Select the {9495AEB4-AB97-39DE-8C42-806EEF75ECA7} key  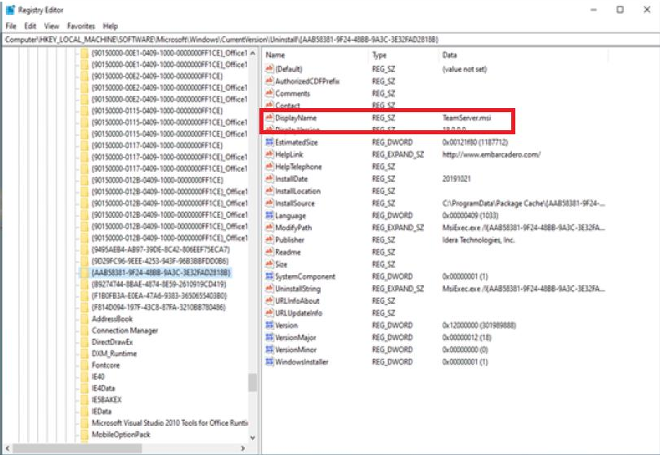click(x=161, y=249)
